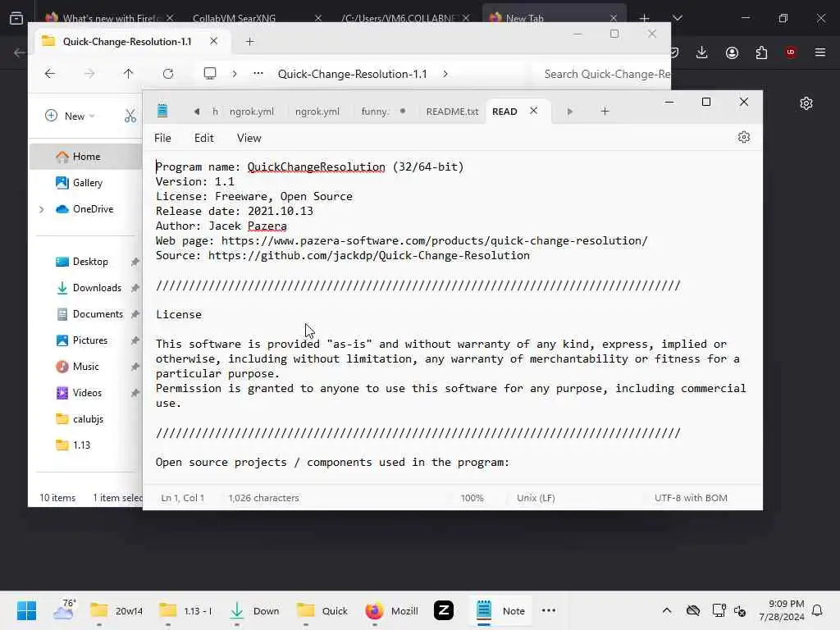The height and width of the screenshot is (630, 840).
Task: Unpin Downloads using its pin icon
Action: coord(135,288)
